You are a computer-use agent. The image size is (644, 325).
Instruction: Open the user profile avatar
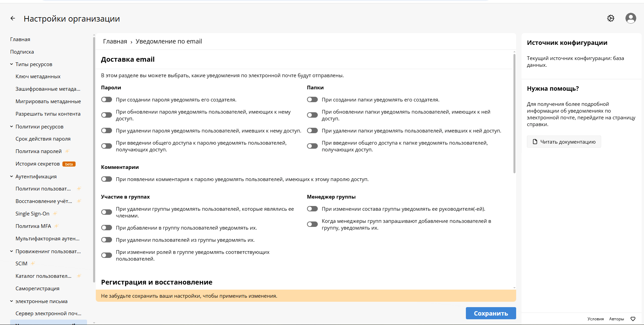(631, 18)
